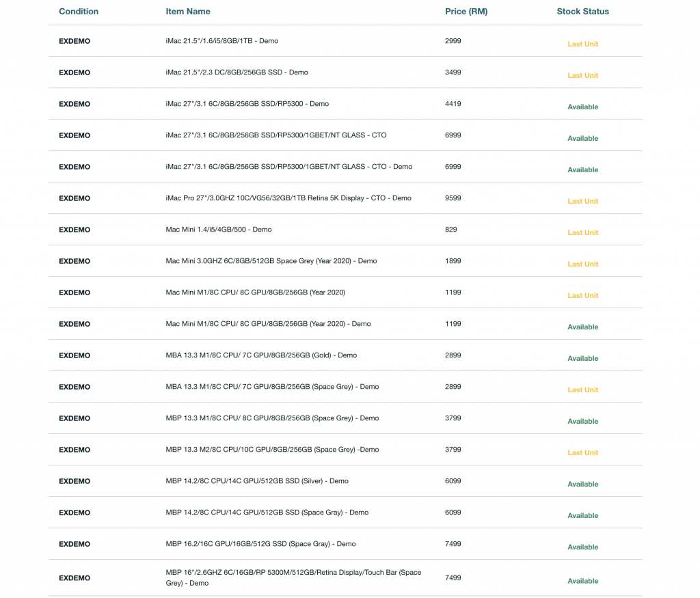Select MBP 13.3 M2 Space Grey item name
700x598 pixels.
[x=272, y=450]
